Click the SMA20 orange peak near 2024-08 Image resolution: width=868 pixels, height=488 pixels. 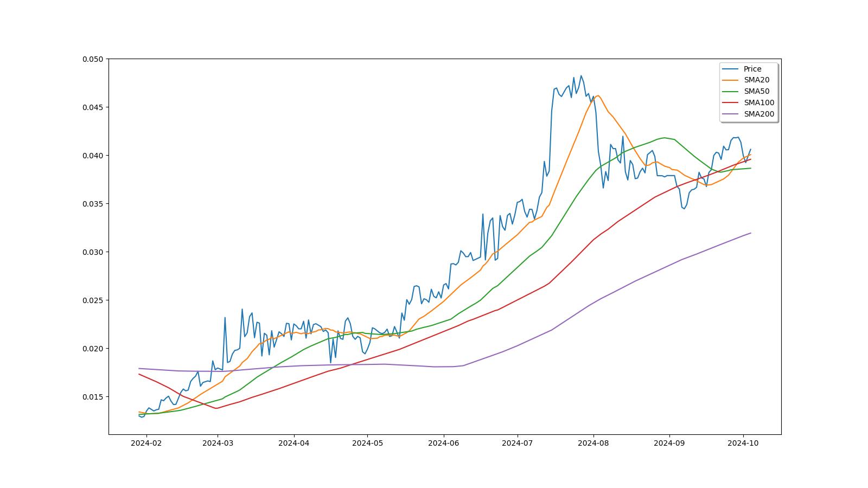click(x=597, y=96)
